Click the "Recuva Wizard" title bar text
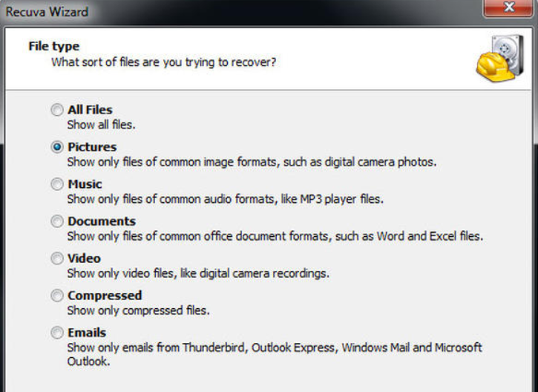 pyautogui.click(x=47, y=12)
